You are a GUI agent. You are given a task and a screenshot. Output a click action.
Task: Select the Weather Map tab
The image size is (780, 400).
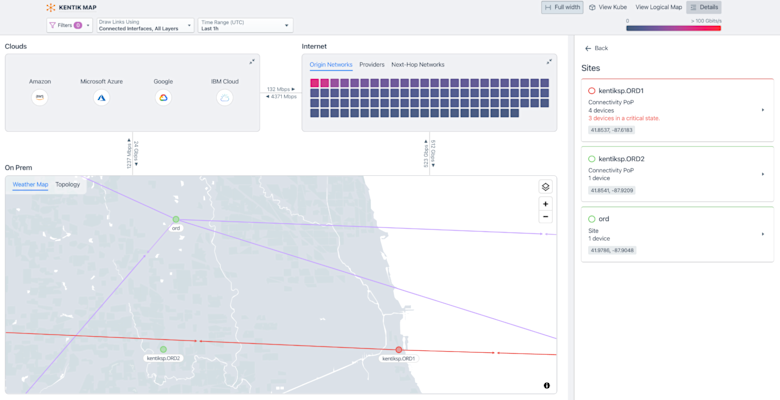pos(30,185)
